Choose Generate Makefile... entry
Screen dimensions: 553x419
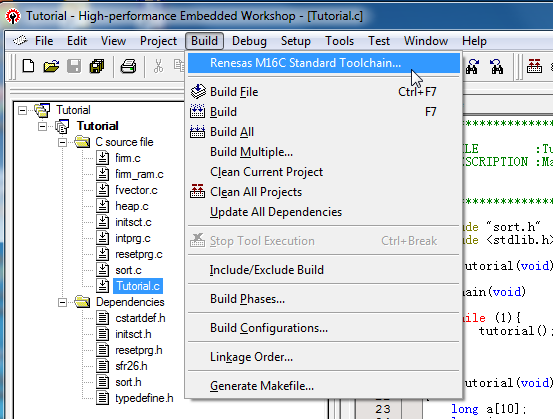coord(324,385)
